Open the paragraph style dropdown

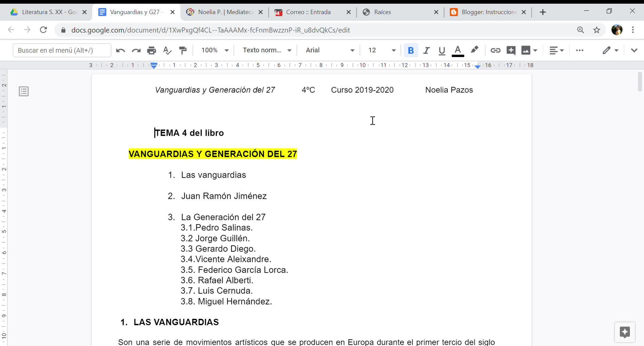tap(267, 50)
